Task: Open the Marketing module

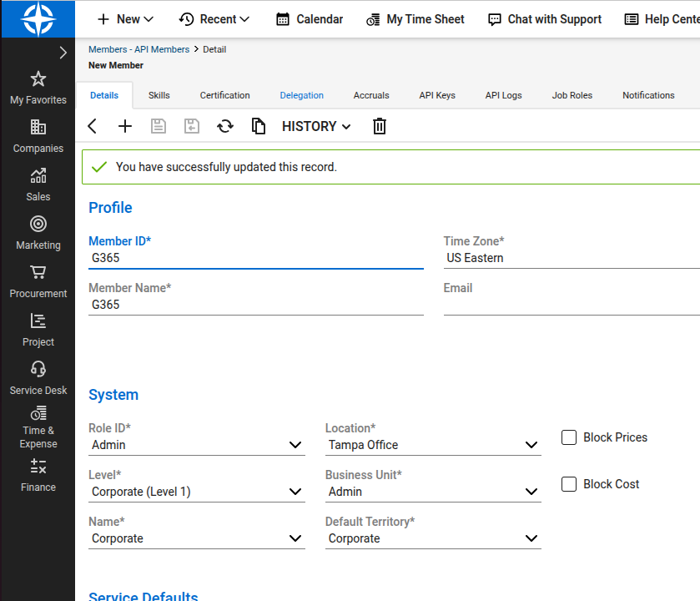Action: [x=38, y=233]
